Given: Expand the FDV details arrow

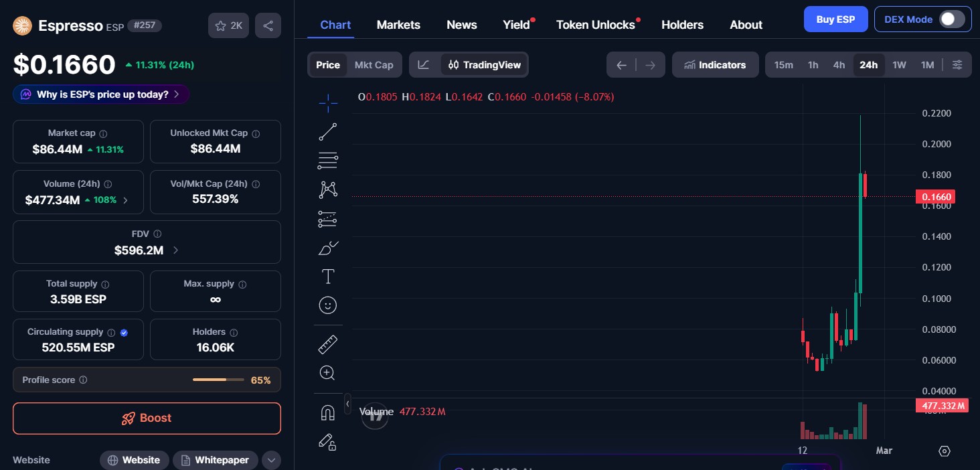Looking at the screenshot, I should [x=175, y=249].
